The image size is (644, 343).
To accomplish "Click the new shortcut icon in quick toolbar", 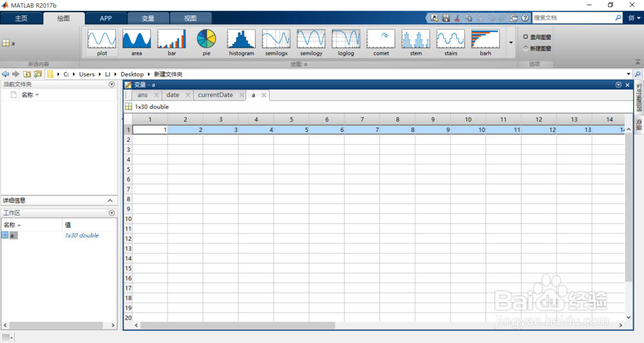I will [x=434, y=18].
